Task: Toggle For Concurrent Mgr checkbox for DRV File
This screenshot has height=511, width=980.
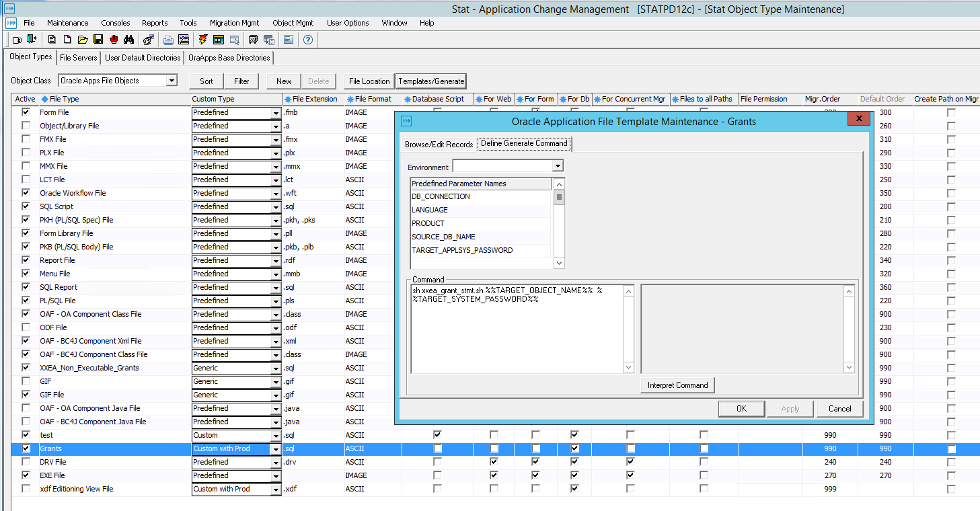Action: [630, 462]
